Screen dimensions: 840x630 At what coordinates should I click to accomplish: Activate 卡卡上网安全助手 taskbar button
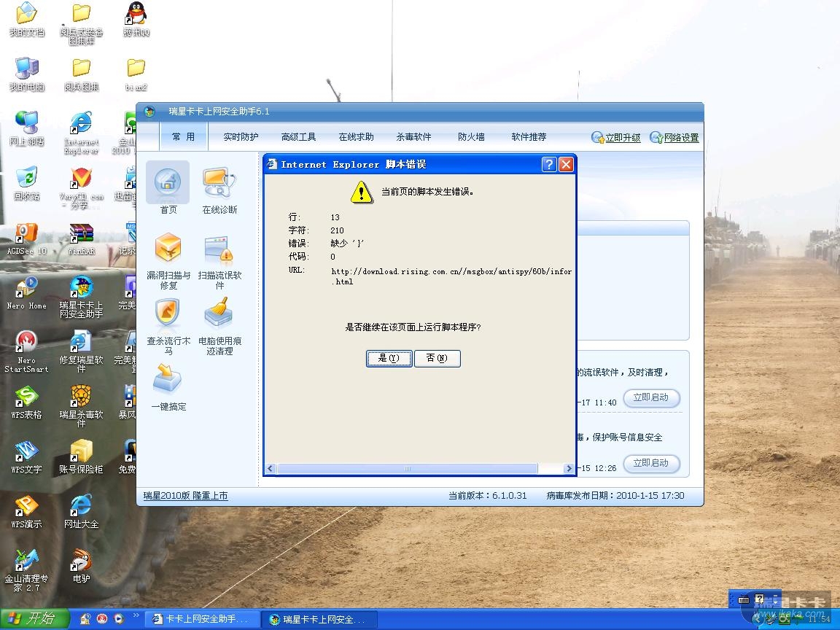pos(203,619)
